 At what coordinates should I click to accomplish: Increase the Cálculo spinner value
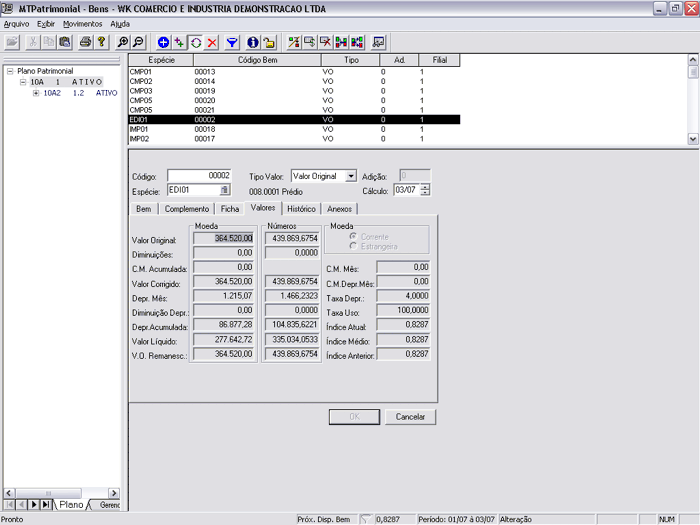point(426,186)
